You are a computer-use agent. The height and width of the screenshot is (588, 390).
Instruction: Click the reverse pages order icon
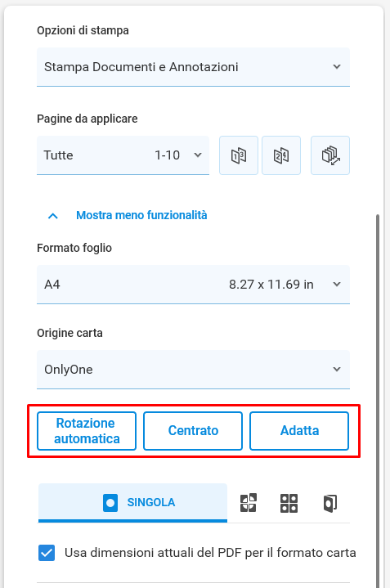coord(330,155)
